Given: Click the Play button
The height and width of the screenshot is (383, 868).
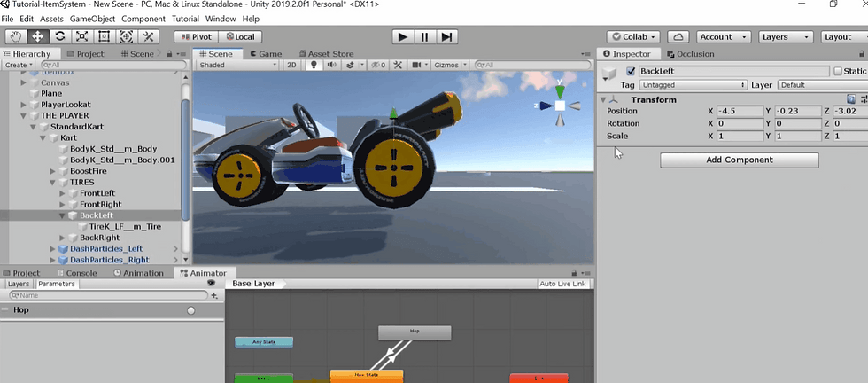Looking at the screenshot, I should (x=403, y=37).
